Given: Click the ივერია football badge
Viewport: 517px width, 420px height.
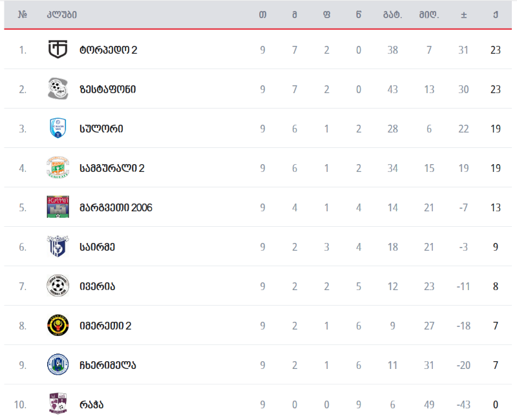Looking at the screenshot, I should (x=58, y=286).
